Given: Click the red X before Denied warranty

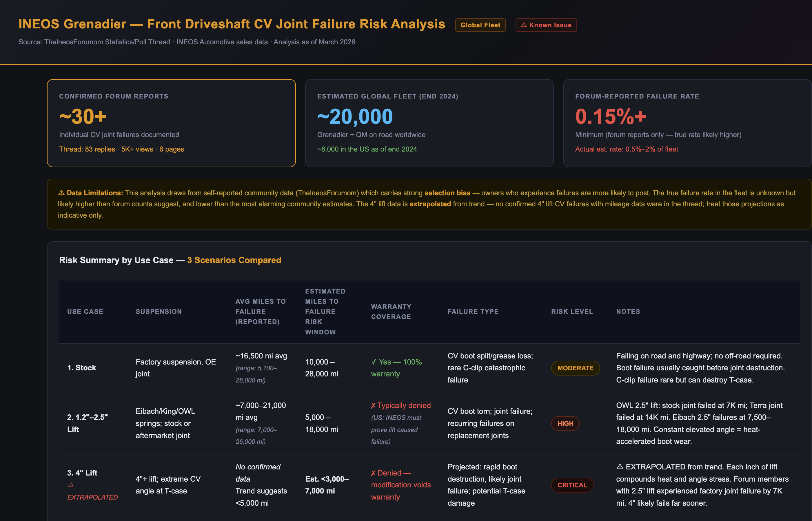Looking at the screenshot, I should (373, 473).
